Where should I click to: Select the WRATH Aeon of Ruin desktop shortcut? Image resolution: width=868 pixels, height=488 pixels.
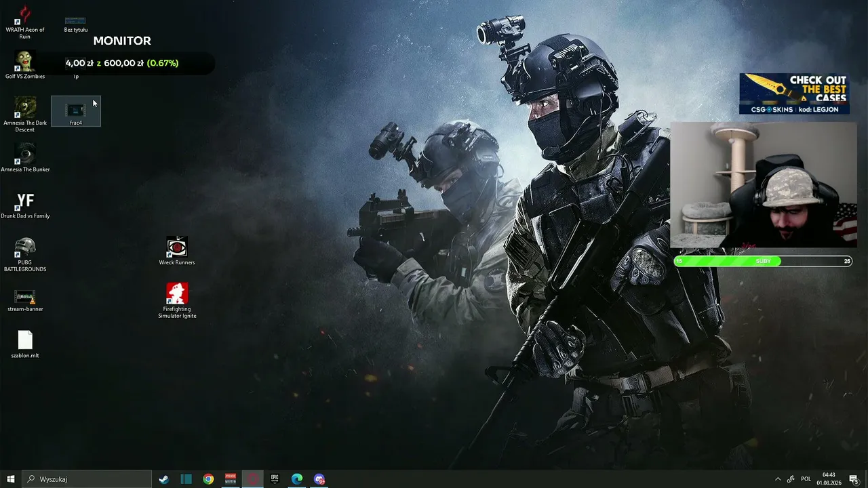coord(25,21)
